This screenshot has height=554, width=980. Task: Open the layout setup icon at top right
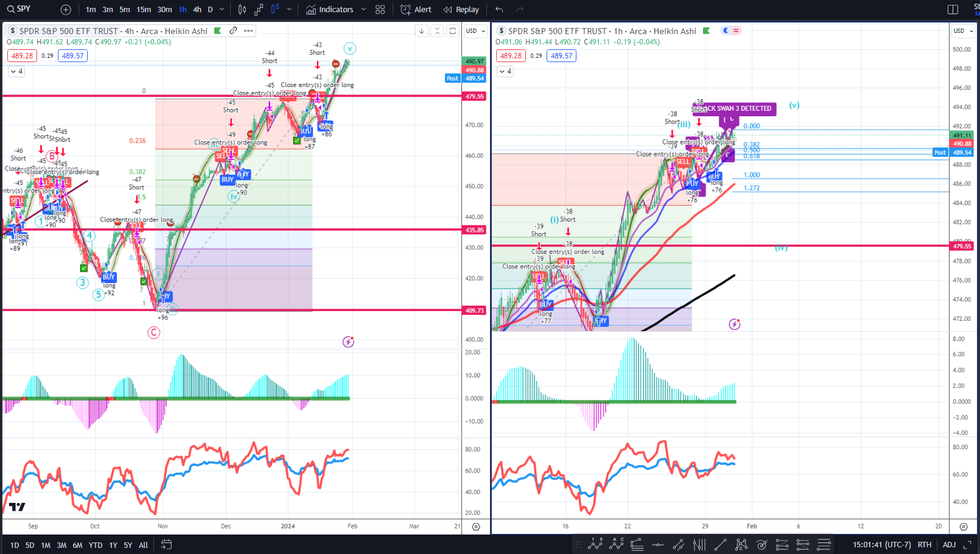953,10
